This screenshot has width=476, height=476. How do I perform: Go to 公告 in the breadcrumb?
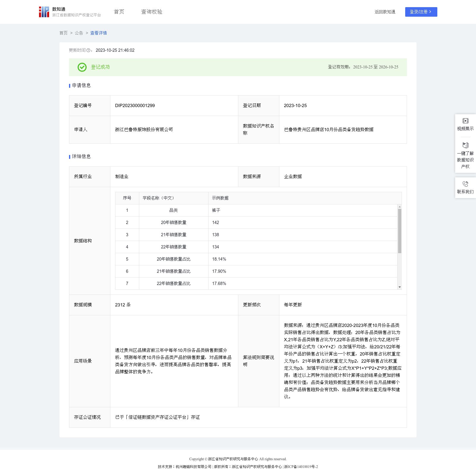pos(79,33)
